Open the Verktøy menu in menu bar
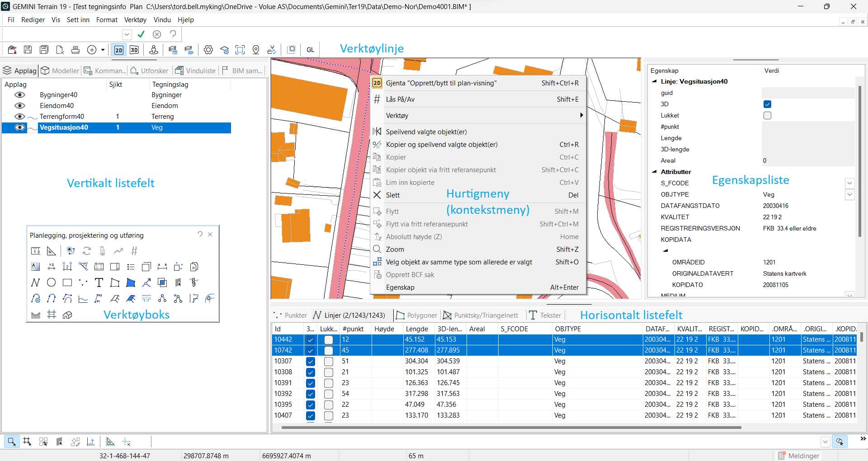Image resolution: width=868 pixels, height=461 pixels. (x=135, y=20)
